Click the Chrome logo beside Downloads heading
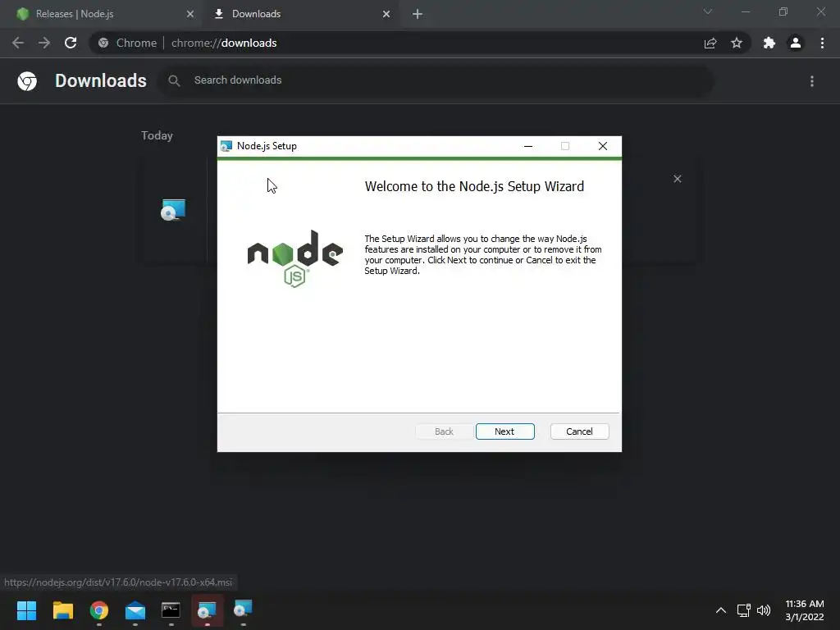The image size is (840, 630). (27, 81)
